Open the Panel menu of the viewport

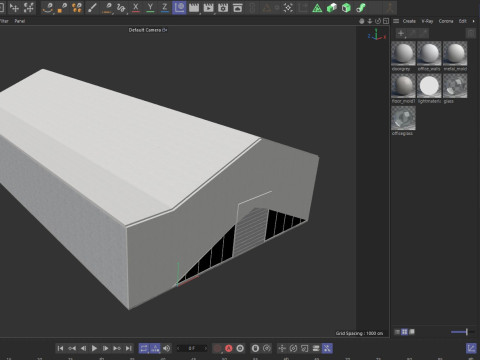(x=20, y=21)
